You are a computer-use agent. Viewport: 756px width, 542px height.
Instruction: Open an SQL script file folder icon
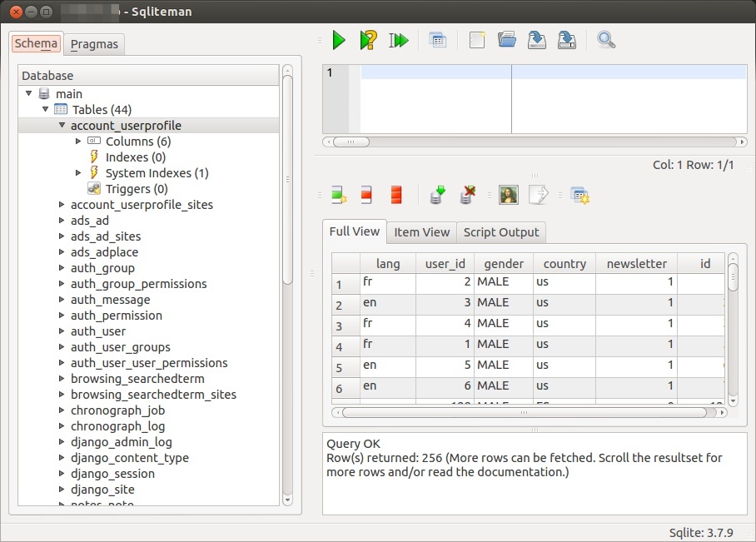pos(507,40)
